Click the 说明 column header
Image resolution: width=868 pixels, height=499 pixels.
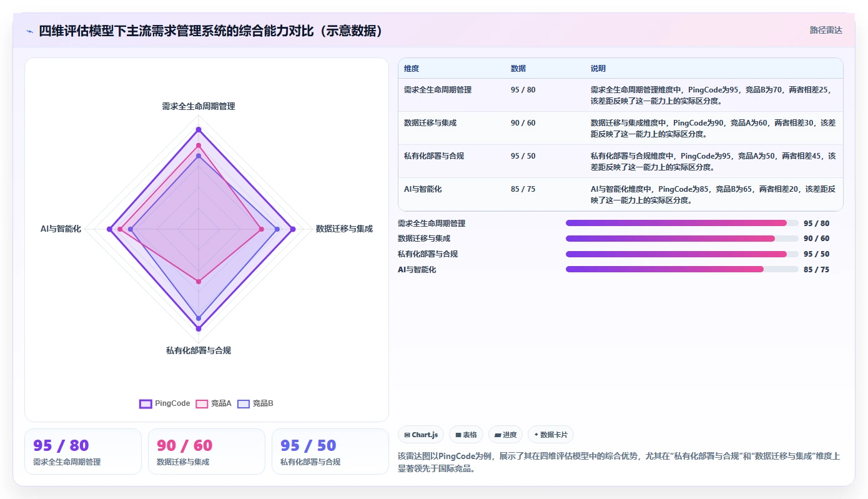[598, 69]
